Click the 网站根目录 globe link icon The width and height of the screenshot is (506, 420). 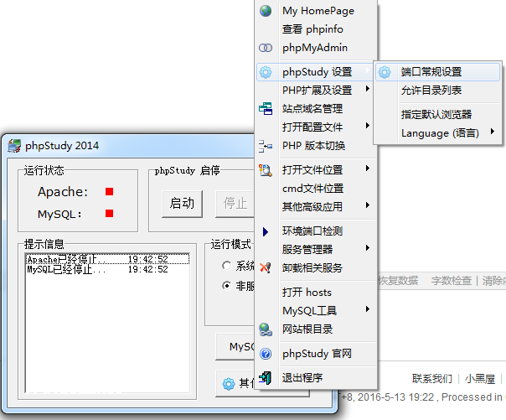point(266,329)
